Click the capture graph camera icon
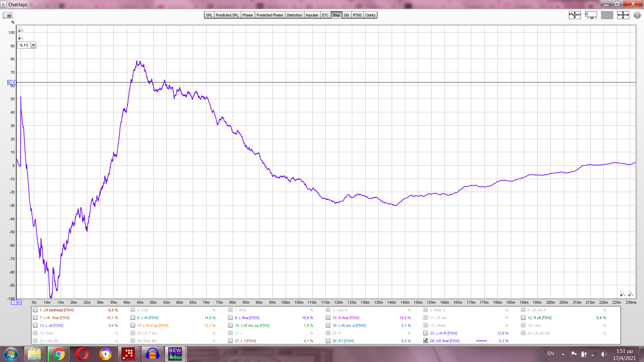The width and height of the screenshot is (644, 362). 7,15
